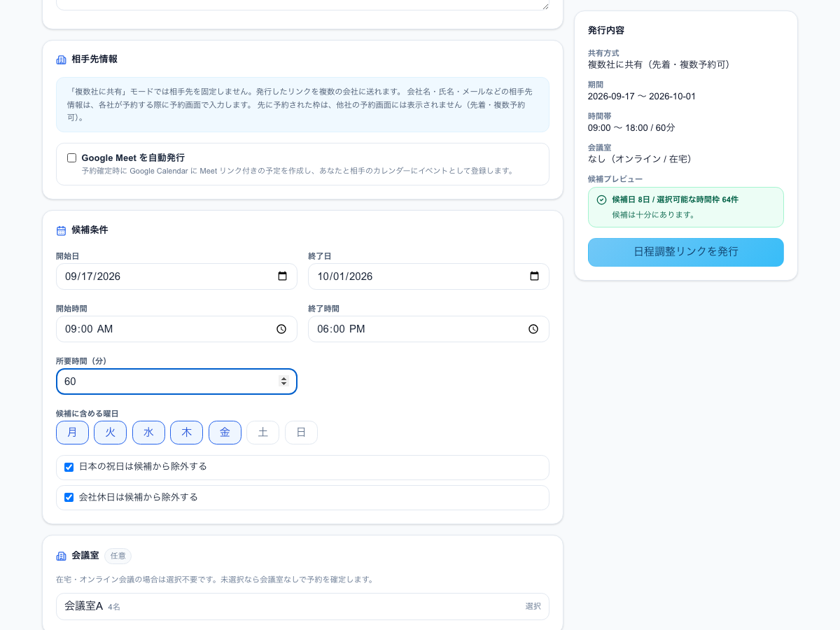Include 日 in candidate weekdays
Image resolution: width=840 pixels, height=630 pixels.
pyautogui.click(x=301, y=433)
